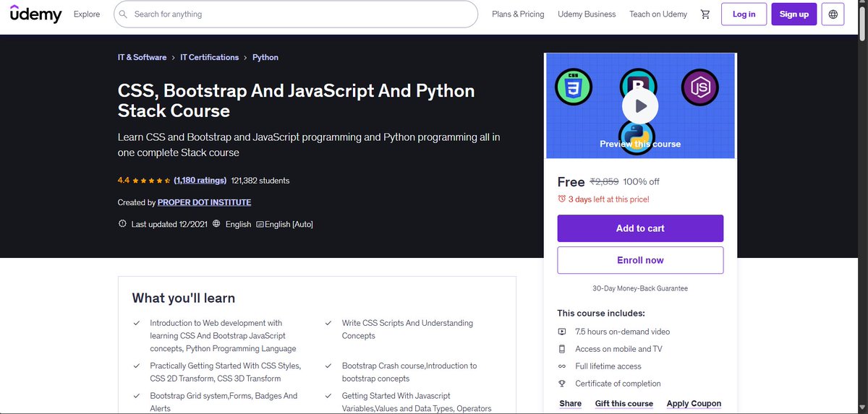The width and height of the screenshot is (868, 414).
Task: Go to IT & Software breadcrumb
Action: 142,57
